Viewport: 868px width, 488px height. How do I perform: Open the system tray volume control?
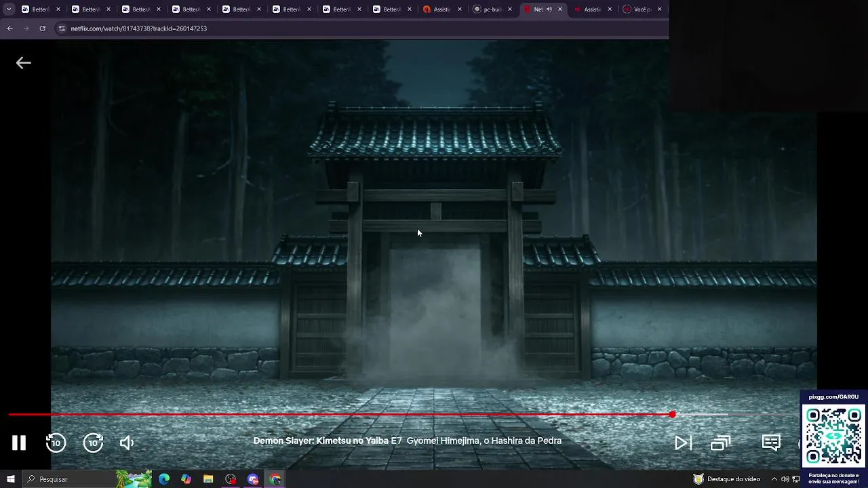coord(785,479)
